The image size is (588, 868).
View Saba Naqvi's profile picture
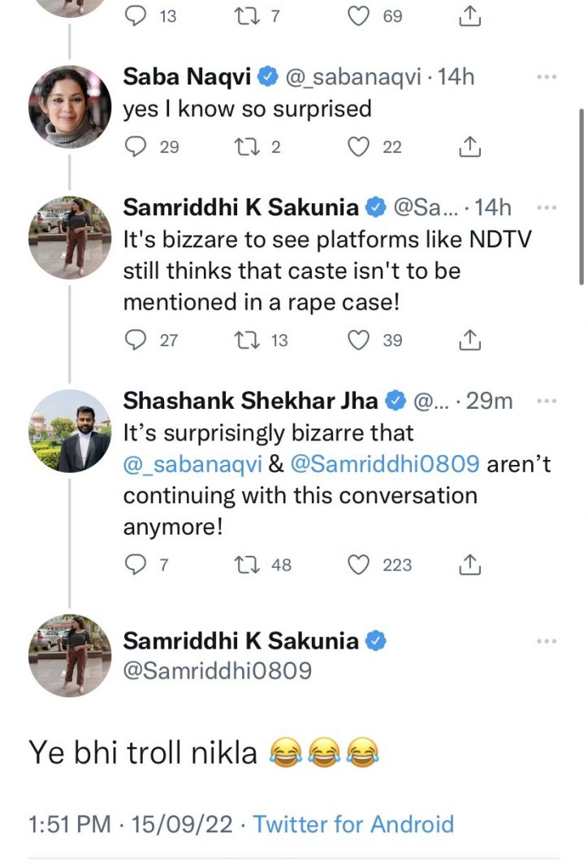70,106
